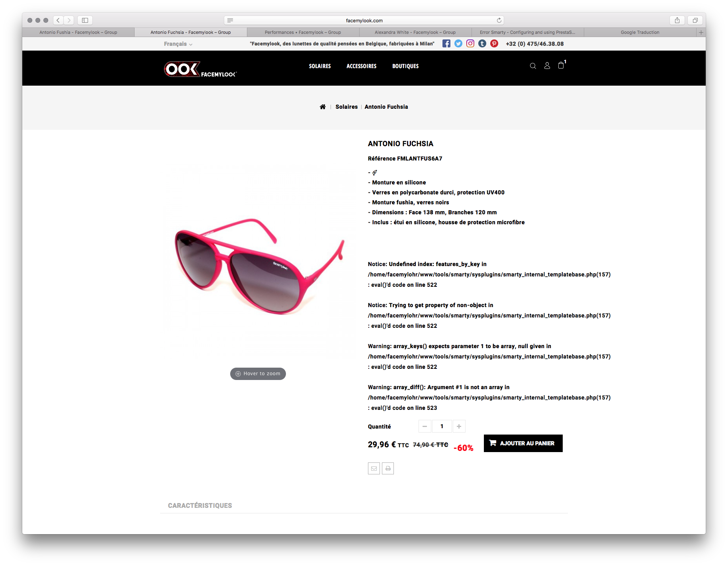Open the Accessoires menu item
This screenshot has height=566, width=728.
(361, 66)
